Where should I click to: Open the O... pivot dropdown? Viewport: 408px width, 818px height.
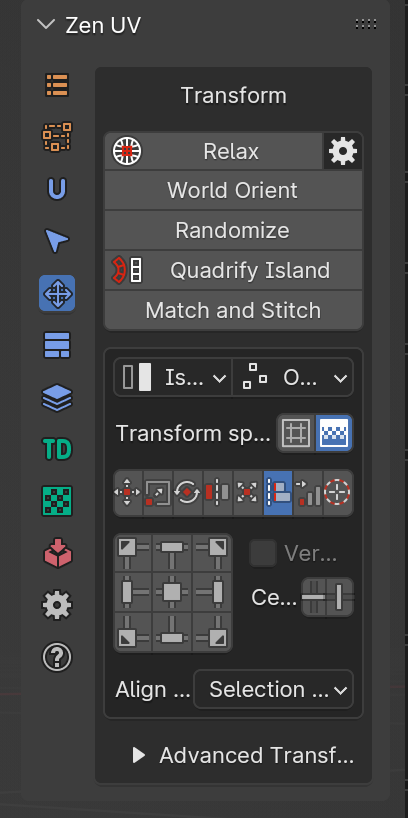click(293, 377)
